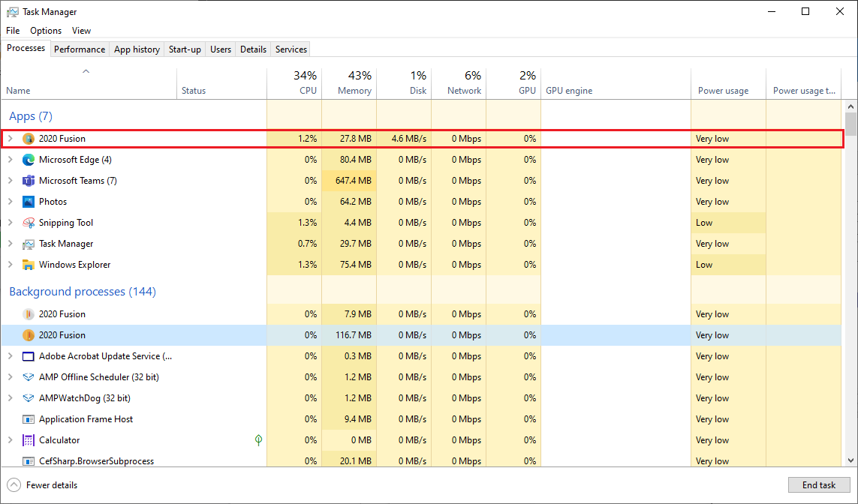The width and height of the screenshot is (858, 504).
Task: Click the Apps (7) group heading
Action: coord(31,116)
